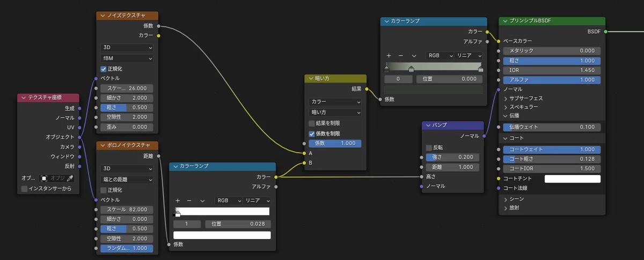The height and width of the screenshot is (260, 644).
Task: Click the コートチント white color swatch
Action: click(x=573, y=179)
